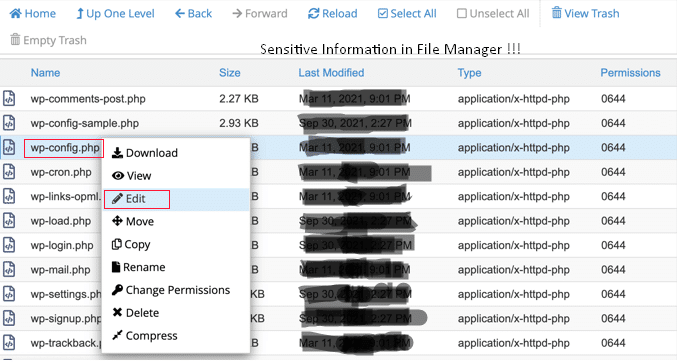Select the wp-config.php file name
This screenshot has width=677, height=363.
(65, 148)
